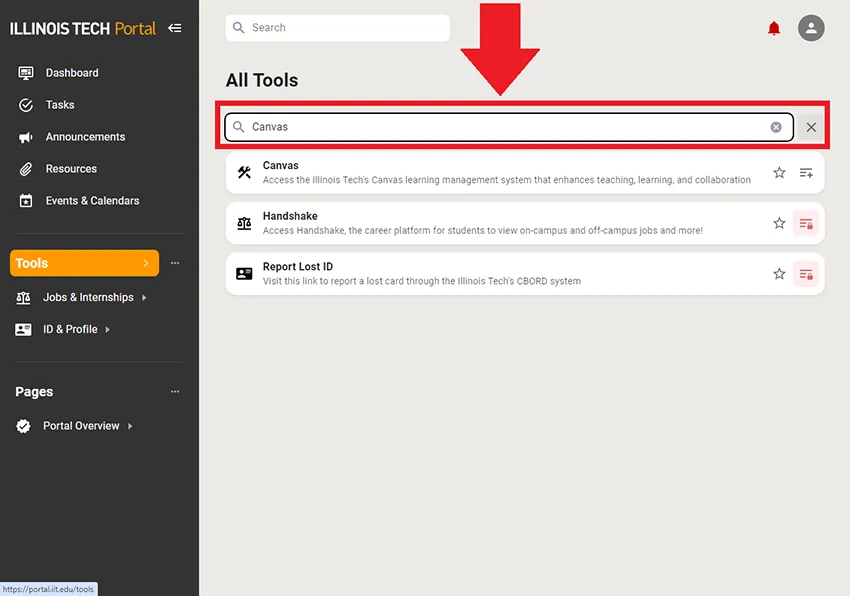The image size is (850, 596).
Task: Click the top global Search field
Action: (338, 28)
